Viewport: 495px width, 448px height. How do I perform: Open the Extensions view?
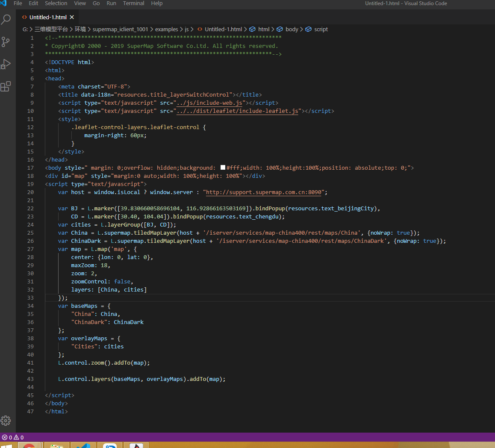[6, 86]
